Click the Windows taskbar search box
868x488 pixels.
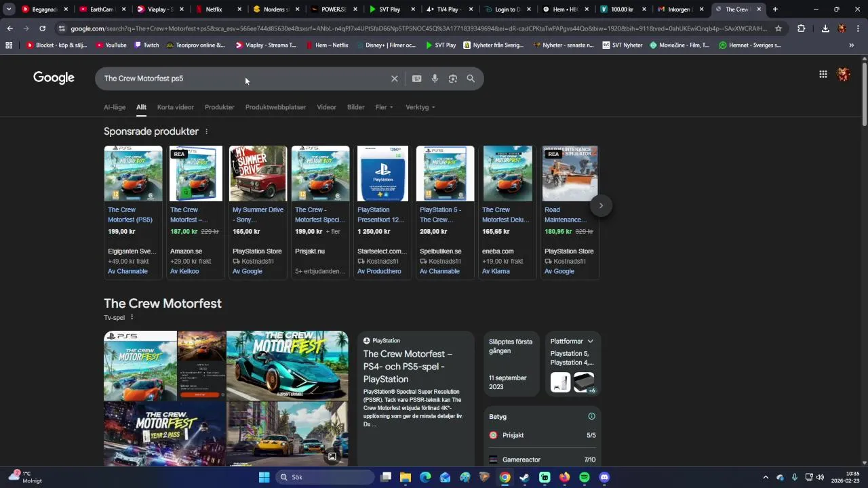coord(325,477)
